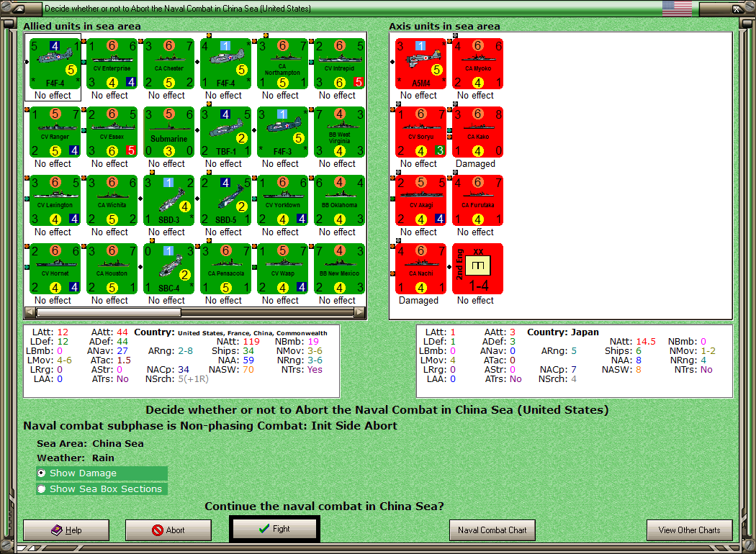Select the CV Intrepid carrier counter

(339, 64)
